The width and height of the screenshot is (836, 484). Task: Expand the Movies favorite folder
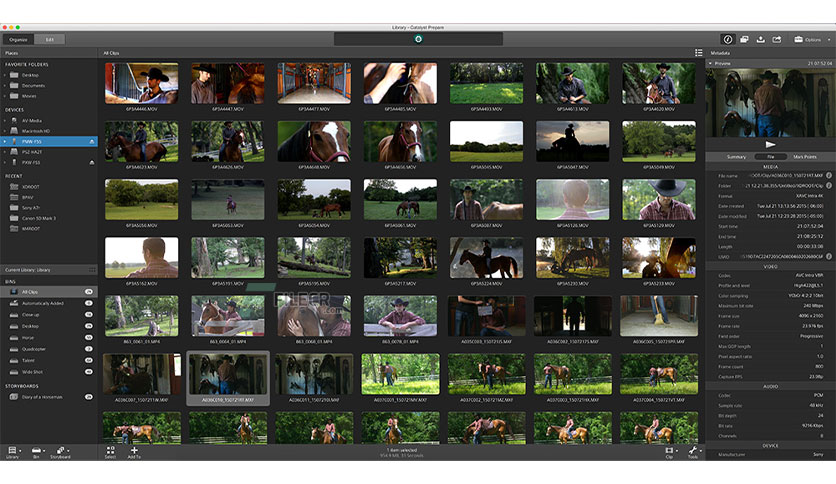[x=5, y=96]
